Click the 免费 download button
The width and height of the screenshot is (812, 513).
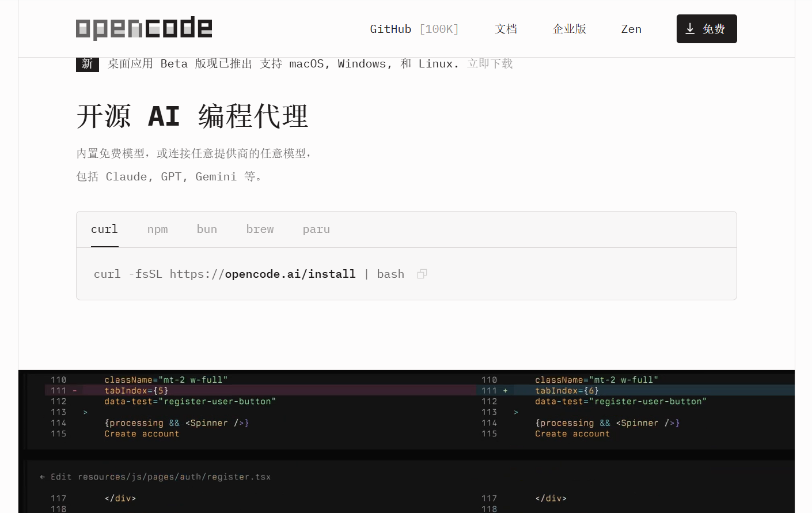point(707,29)
